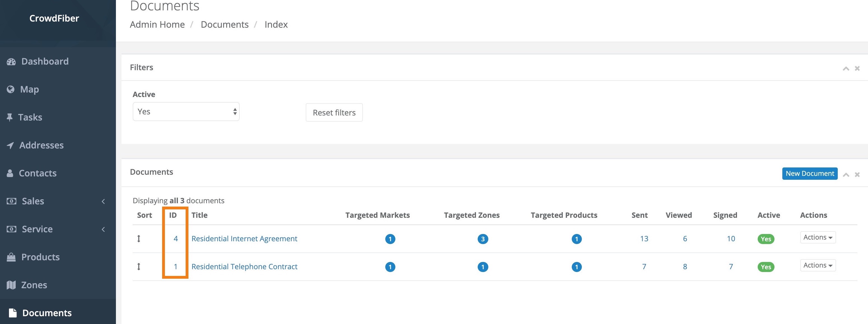Click the Dashboard gauge icon

(11, 62)
